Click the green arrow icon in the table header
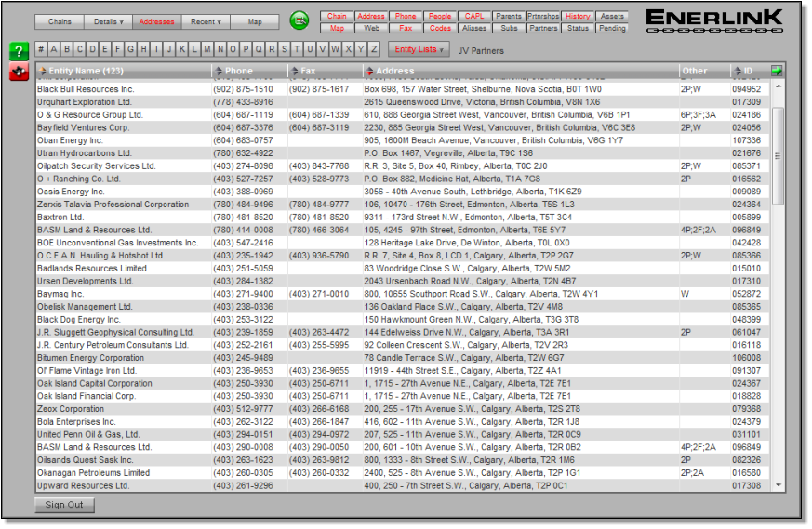812x529 pixels. [x=777, y=71]
